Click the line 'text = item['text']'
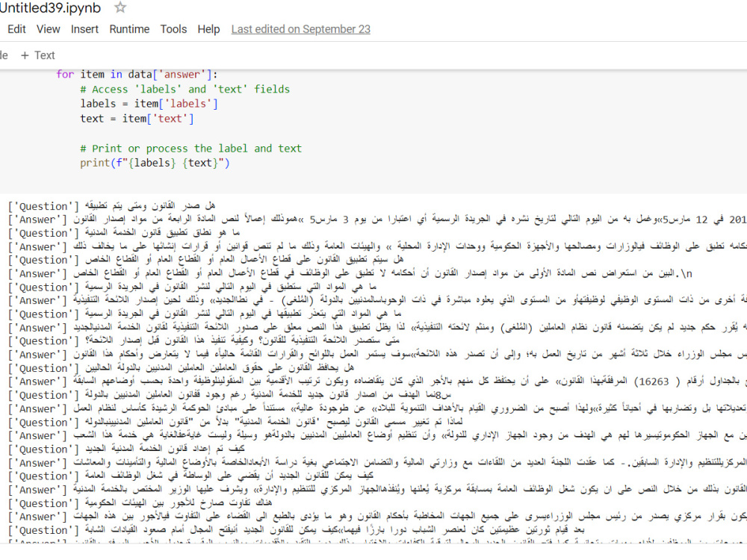The width and height of the screenshot is (747, 560). pos(137,119)
